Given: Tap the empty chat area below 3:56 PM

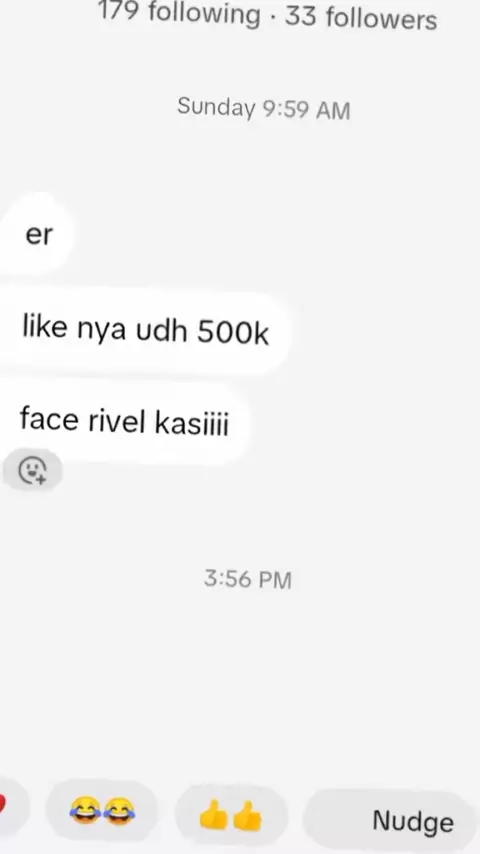Looking at the screenshot, I should 240,681.
